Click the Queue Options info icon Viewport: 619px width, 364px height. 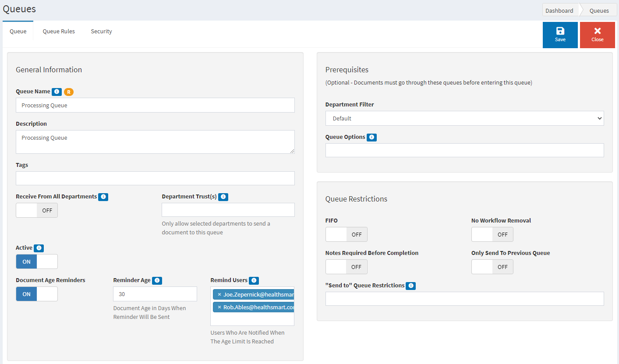click(x=371, y=137)
